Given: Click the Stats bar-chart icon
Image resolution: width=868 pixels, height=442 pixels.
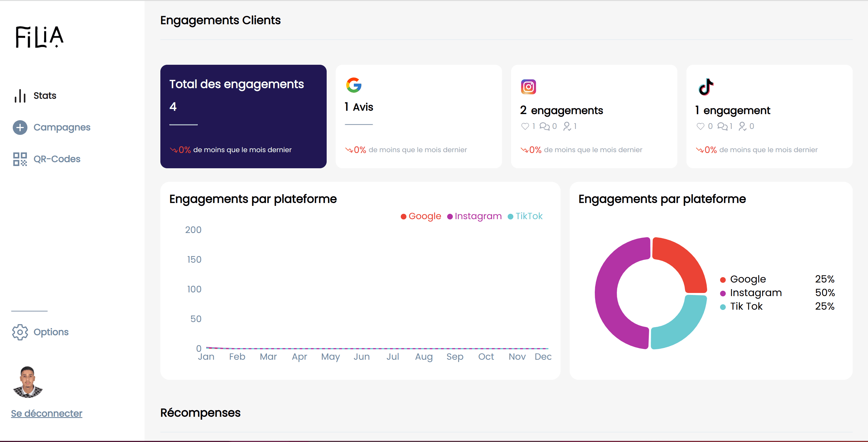Looking at the screenshot, I should click(20, 96).
